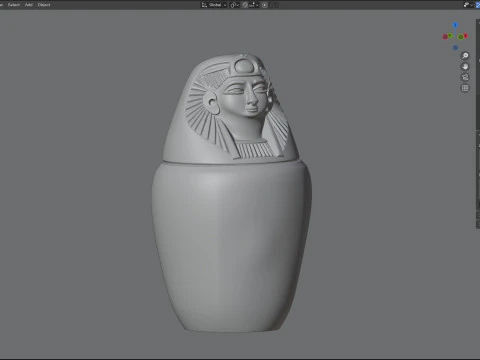Open the viewport gizmo options dropdown

coord(468,5)
